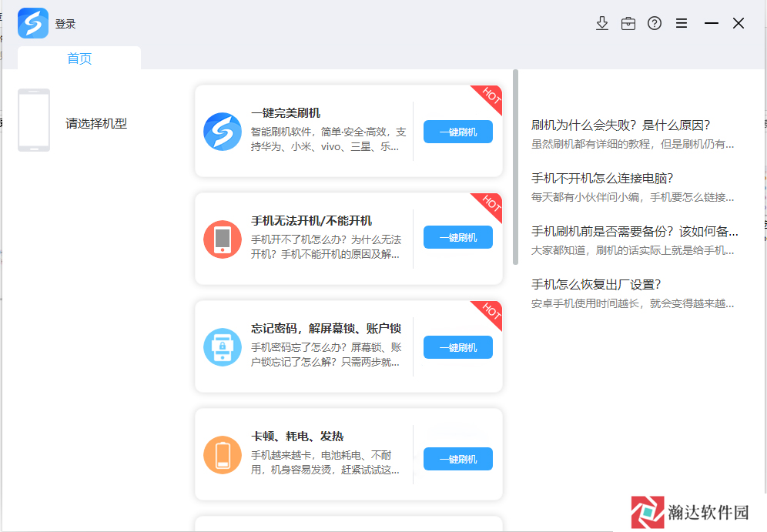
Task: Click the red phone icon for 手机无法开机
Action: [223, 239]
